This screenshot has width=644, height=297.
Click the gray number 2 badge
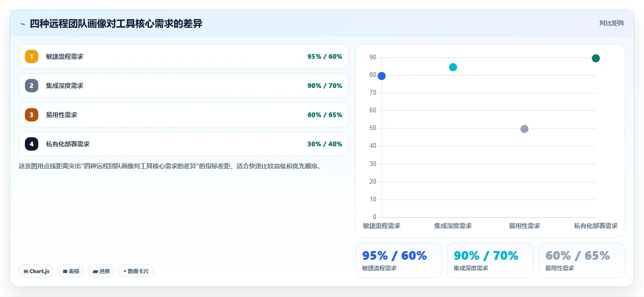click(x=32, y=86)
